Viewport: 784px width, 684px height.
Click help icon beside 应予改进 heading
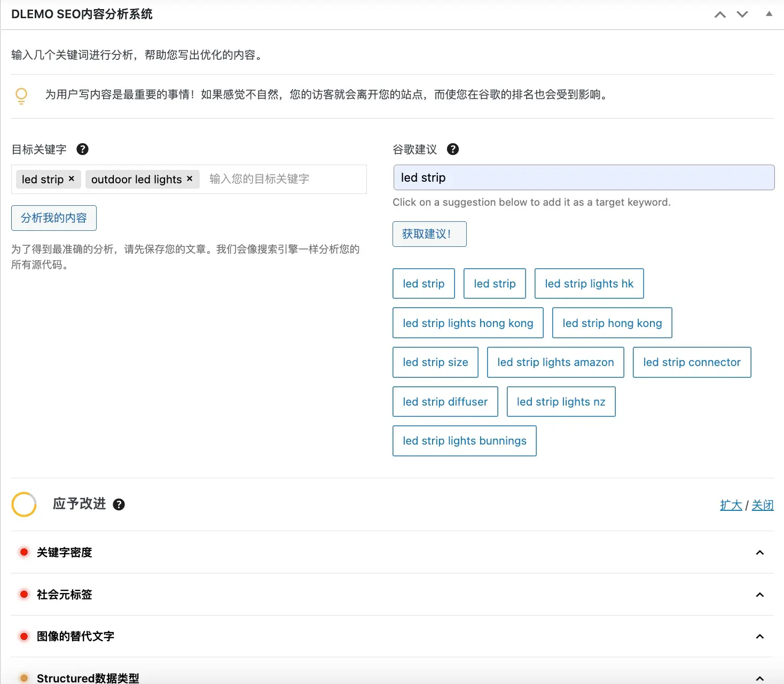coord(119,504)
